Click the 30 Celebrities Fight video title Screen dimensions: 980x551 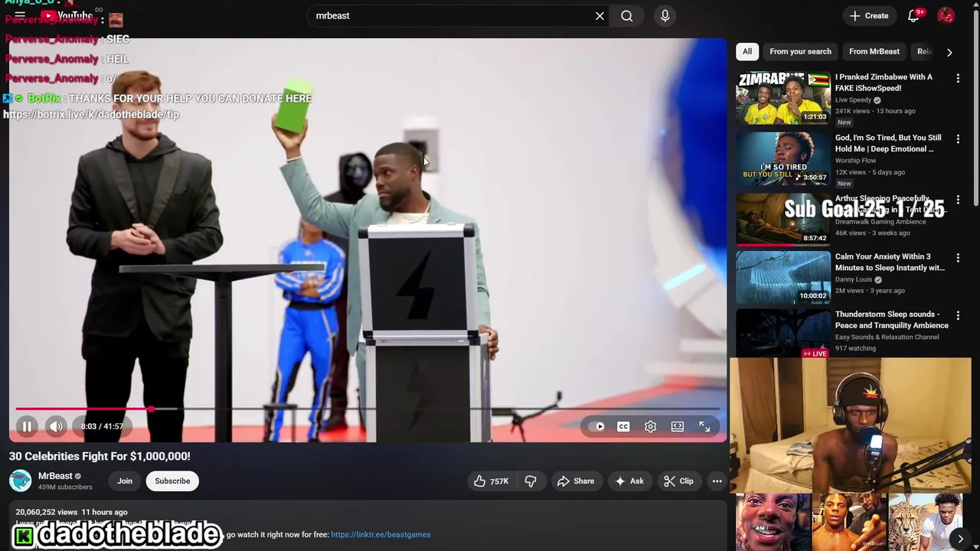100,456
